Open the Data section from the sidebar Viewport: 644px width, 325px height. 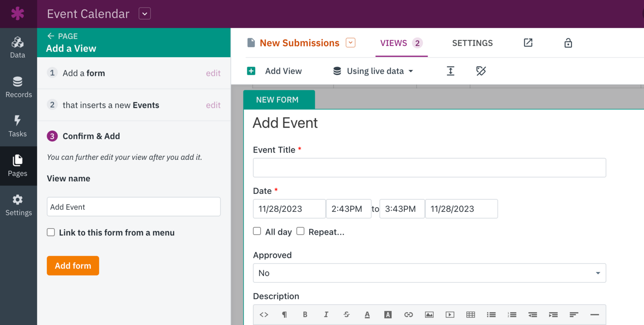(x=18, y=47)
